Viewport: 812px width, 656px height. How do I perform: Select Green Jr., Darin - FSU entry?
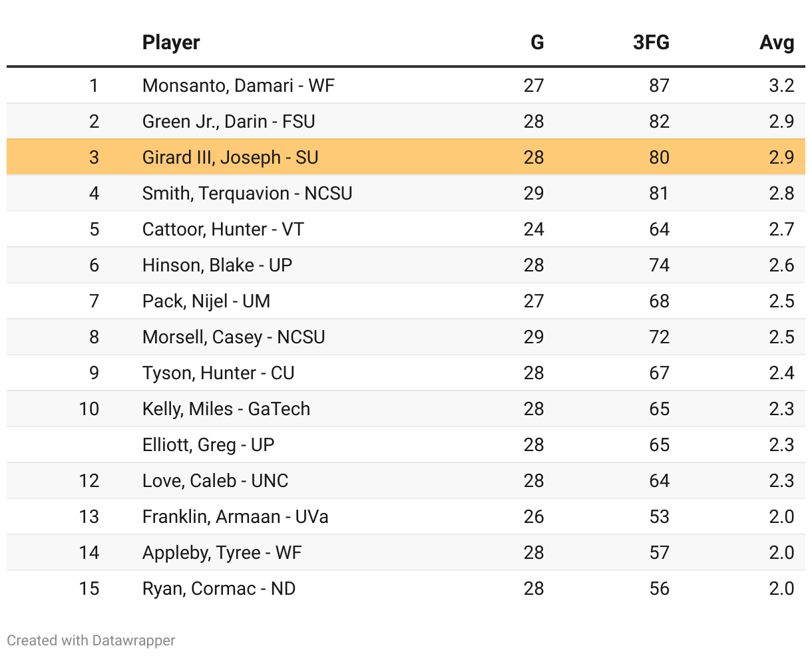click(228, 122)
